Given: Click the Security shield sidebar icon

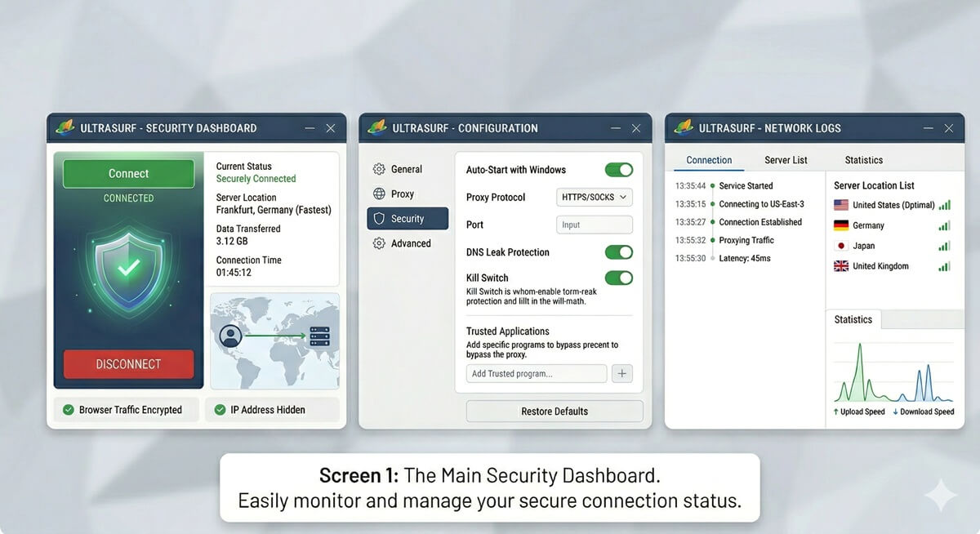Looking at the screenshot, I should pos(379,219).
